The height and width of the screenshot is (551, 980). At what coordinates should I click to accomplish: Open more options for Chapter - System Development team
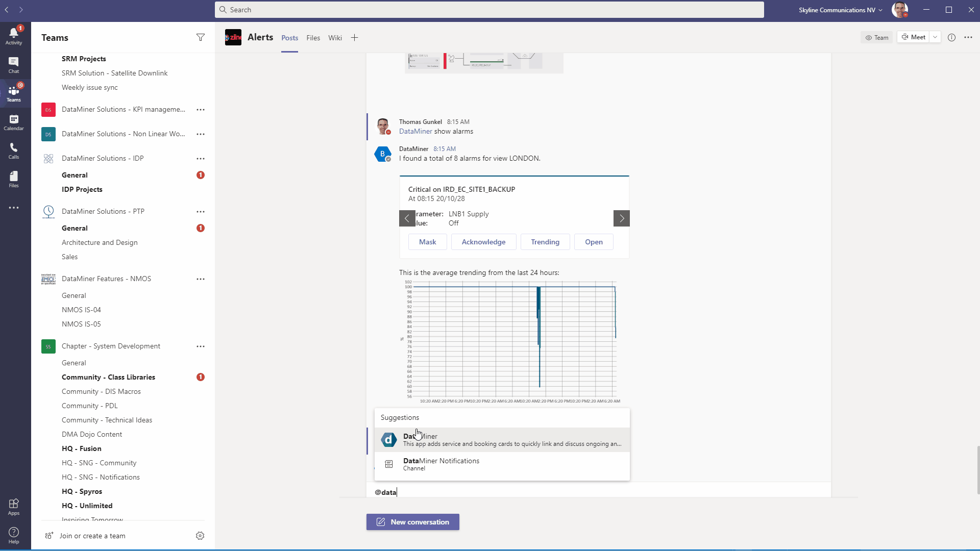click(201, 346)
